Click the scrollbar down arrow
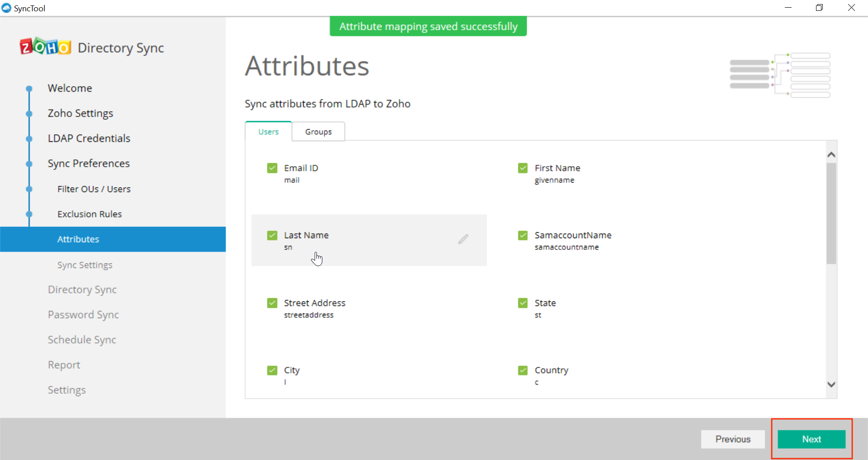The image size is (868, 460). click(x=831, y=385)
